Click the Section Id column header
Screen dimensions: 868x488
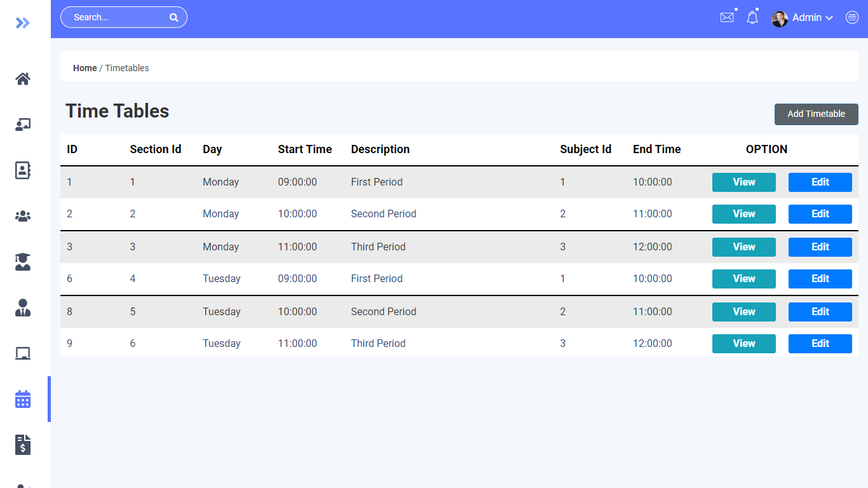(x=156, y=149)
